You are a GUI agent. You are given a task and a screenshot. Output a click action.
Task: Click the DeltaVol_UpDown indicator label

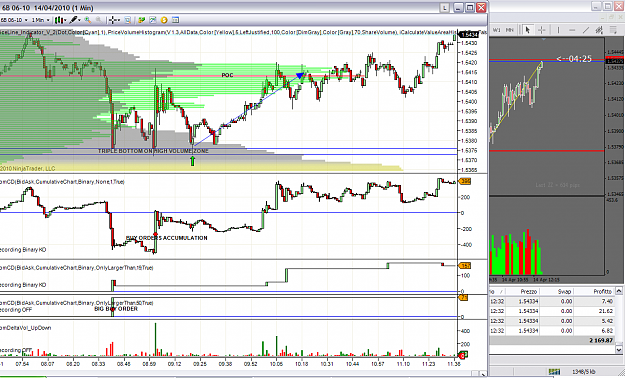(x=26, y=328)
